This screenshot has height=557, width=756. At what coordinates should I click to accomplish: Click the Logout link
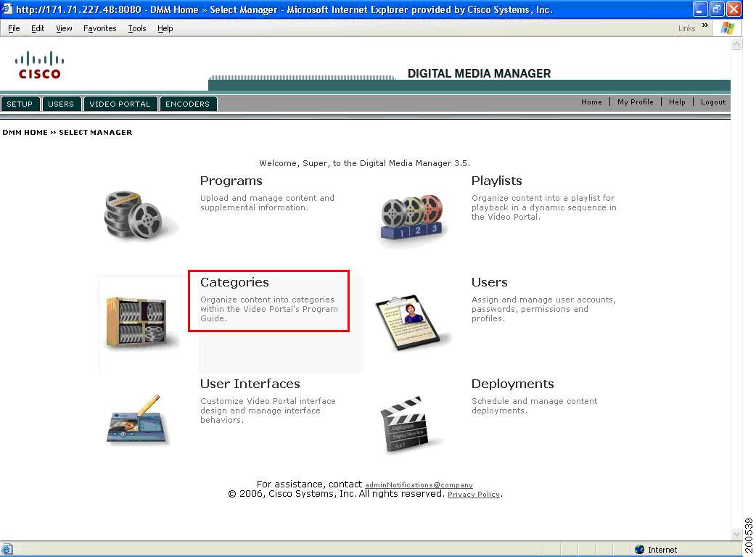click(712, 102)
